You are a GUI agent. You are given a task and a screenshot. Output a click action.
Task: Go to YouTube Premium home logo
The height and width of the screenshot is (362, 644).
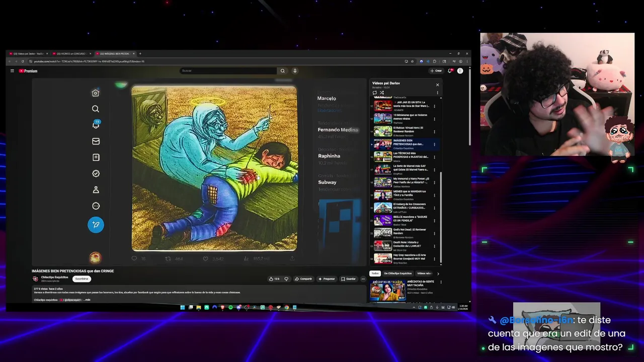pos(28,71)
